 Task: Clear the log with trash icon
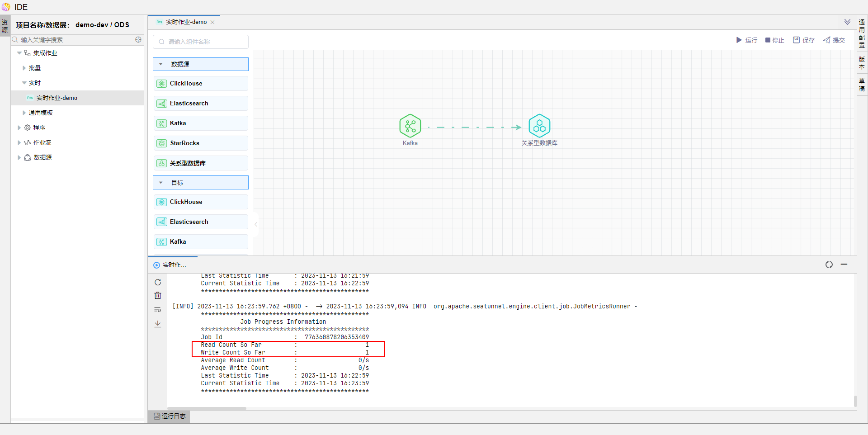point(158,296)
